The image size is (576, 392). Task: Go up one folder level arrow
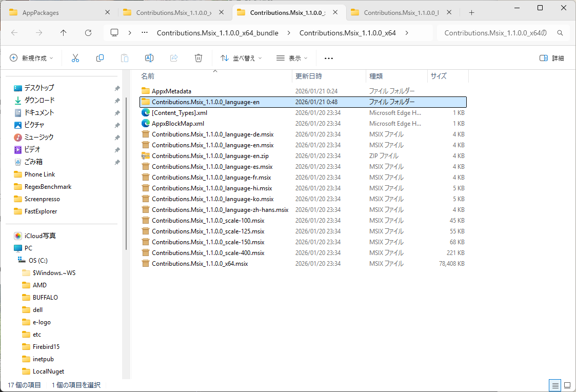[x=63, y=33]
